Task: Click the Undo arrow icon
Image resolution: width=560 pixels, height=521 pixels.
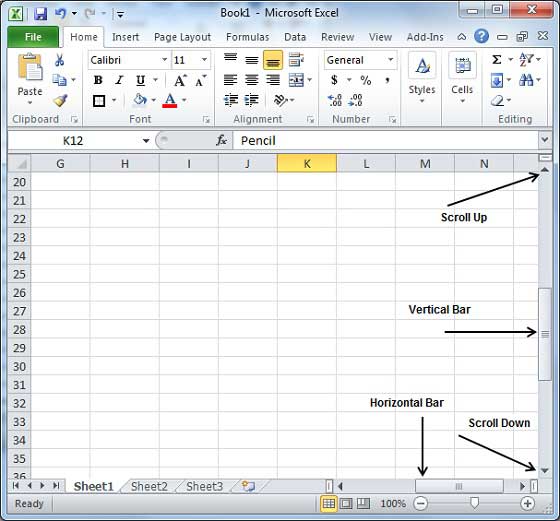Action: tap(61, 14)
